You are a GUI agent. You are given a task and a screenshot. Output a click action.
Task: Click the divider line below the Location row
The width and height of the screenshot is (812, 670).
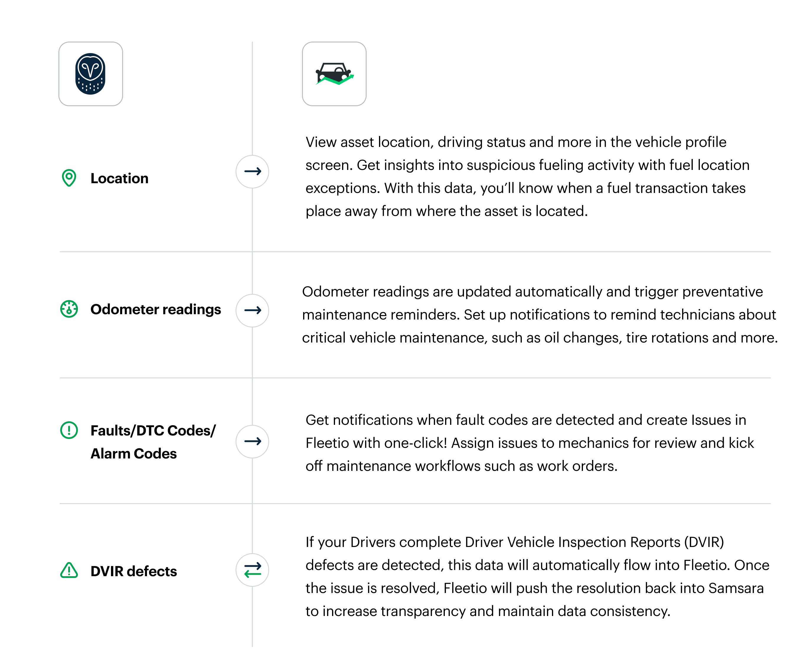pyautogui.click(x=415, y=252)
